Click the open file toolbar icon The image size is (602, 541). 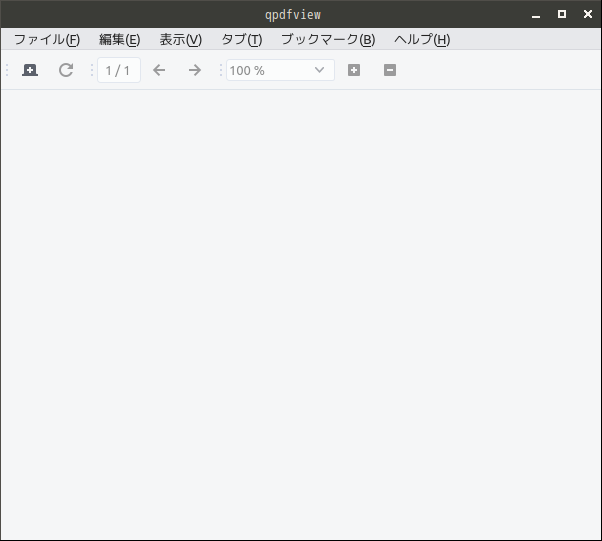pos(30,70)
